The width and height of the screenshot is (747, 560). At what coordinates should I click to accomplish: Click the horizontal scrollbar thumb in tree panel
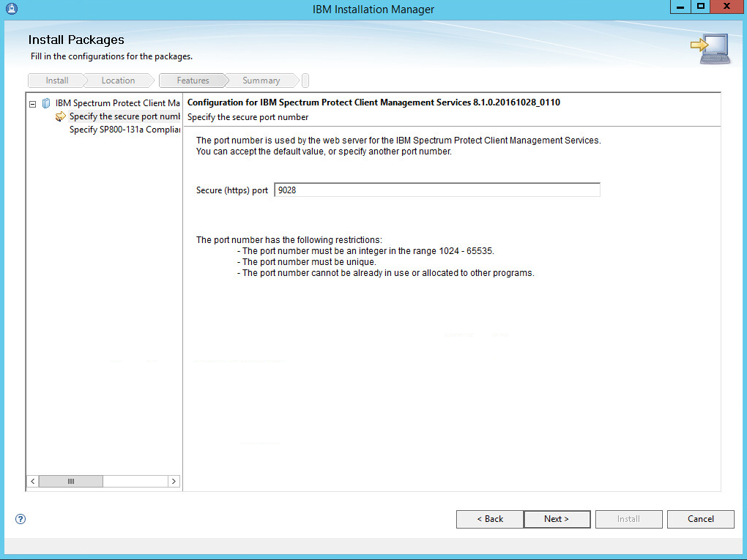pyautogui.click(x=71, y=481)
